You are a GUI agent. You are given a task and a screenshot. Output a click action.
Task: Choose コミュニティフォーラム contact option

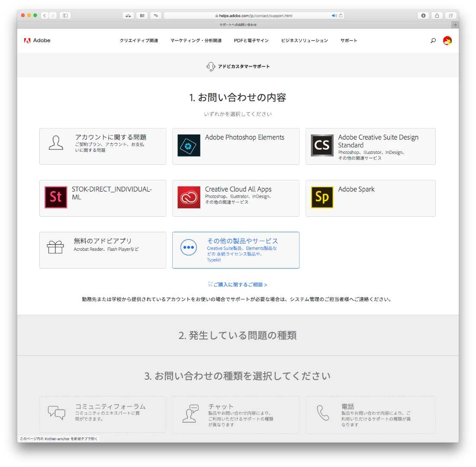[x=103, y=415]
